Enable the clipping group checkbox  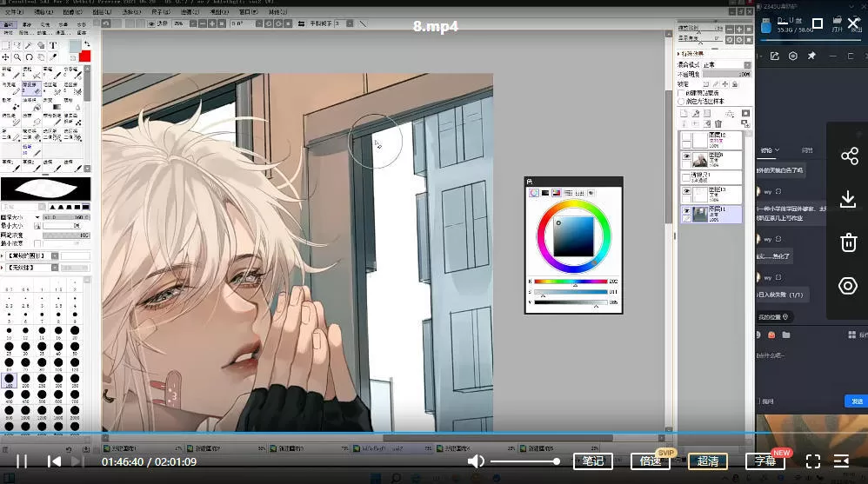click(681, 93)
